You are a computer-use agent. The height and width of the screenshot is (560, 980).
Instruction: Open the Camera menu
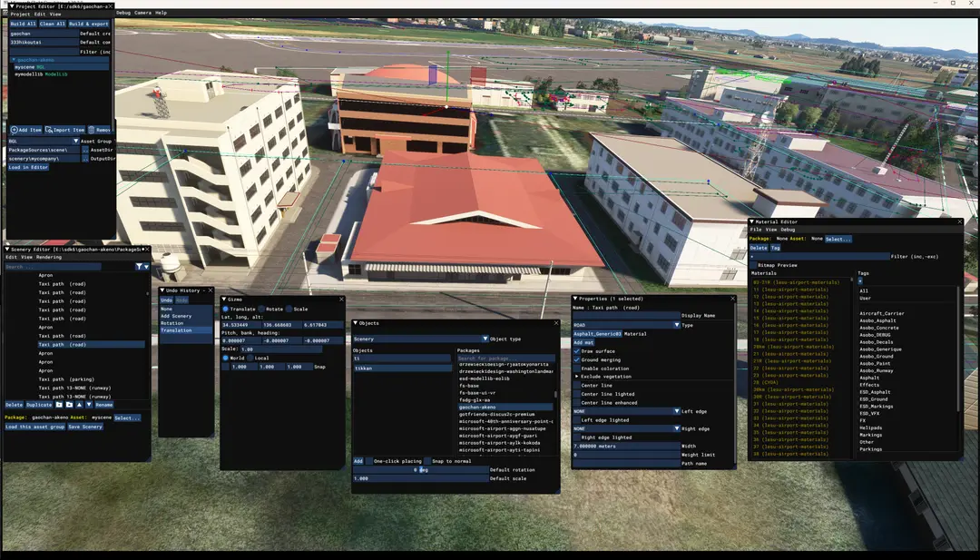tap(142, 13)
